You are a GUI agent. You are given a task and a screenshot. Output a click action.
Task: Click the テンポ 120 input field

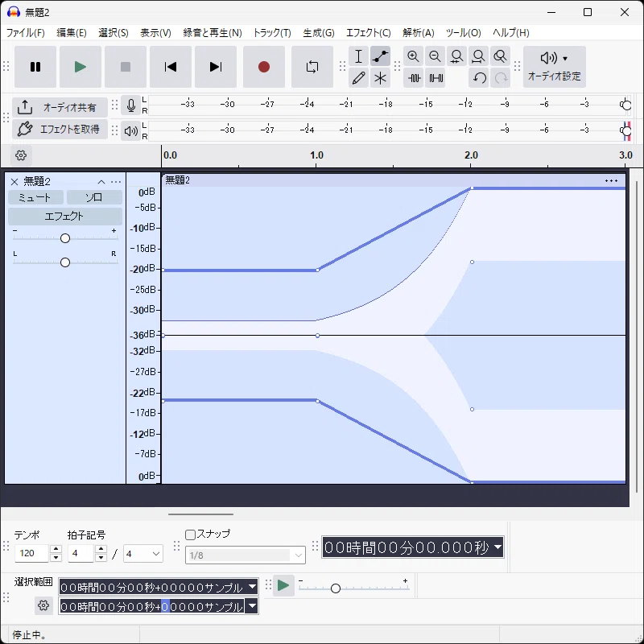pyautogui.click(x=32, y=553)
